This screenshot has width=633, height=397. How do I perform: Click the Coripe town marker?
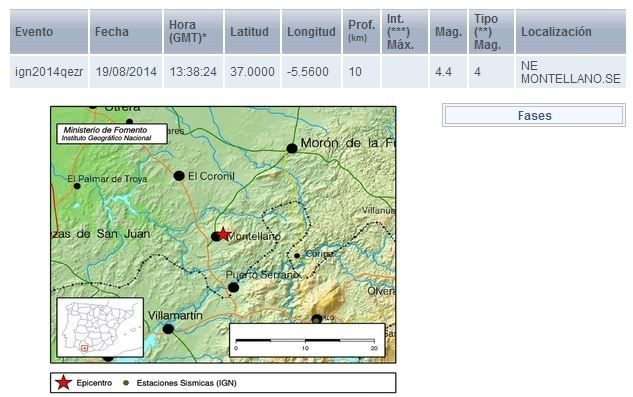click(297, 256)
